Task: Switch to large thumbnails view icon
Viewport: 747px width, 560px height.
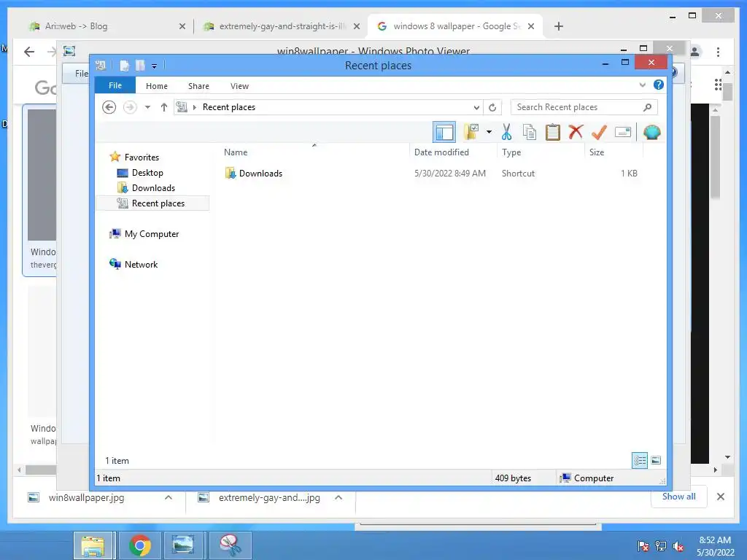Action: click(x=656, y=460)
